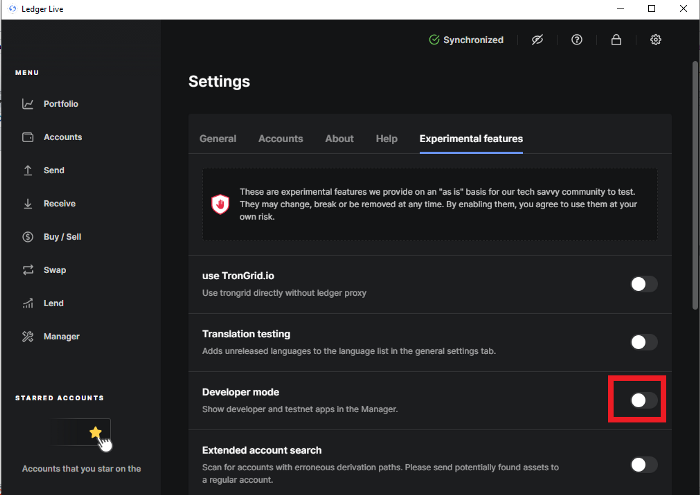The image size is (700, 495).
Task: Click the Settings page heading
Action: point(219,82)
